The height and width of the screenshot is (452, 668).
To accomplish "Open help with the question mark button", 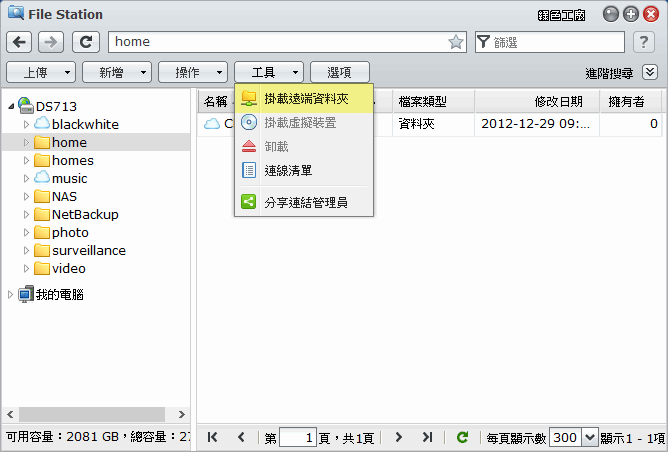I will point(644,42).
